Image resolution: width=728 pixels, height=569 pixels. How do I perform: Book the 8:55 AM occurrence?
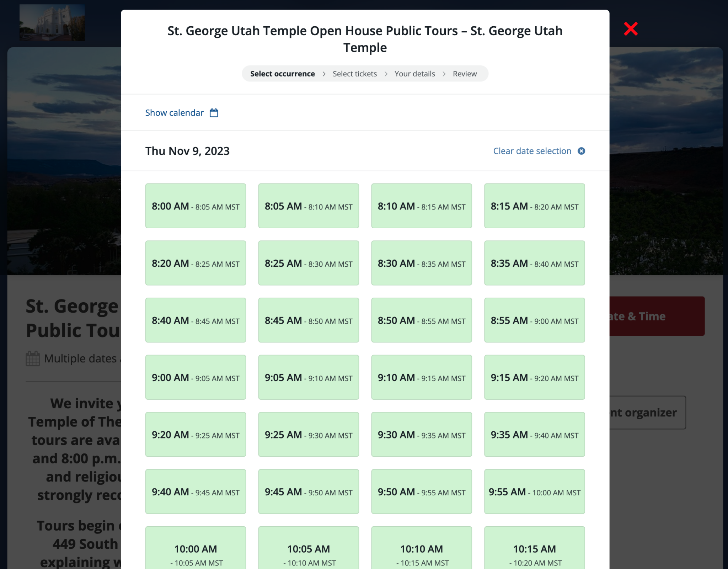point(535,320)
